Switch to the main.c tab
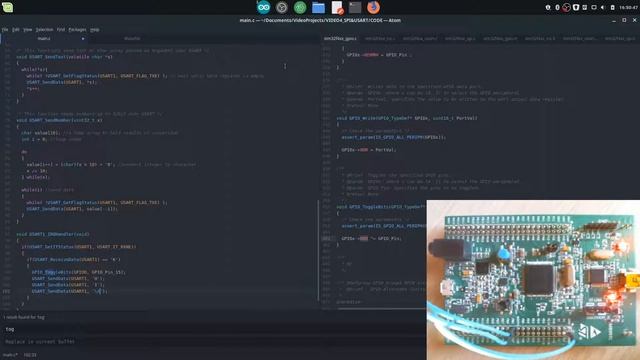 pyautogui.click(x=44, y=38)
